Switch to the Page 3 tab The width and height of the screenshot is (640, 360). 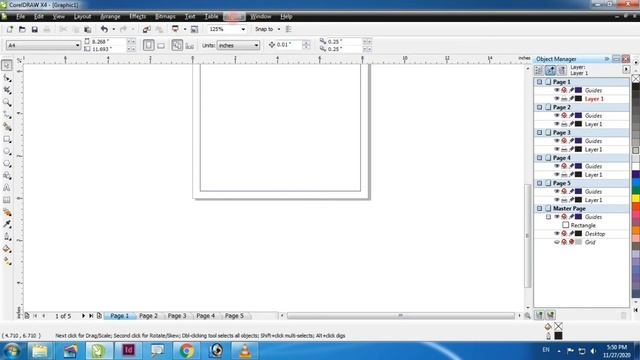[177, 316]
